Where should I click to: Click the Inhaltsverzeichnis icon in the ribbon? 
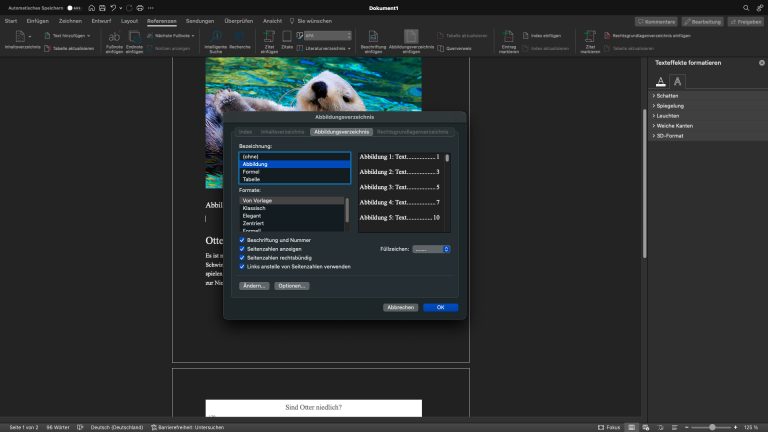tap(21, 37)
